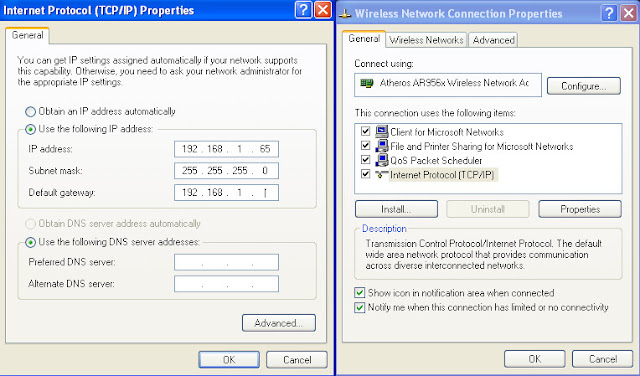Click the Internet Protocol (TCP/IP) item icon

tap(382, 174)
